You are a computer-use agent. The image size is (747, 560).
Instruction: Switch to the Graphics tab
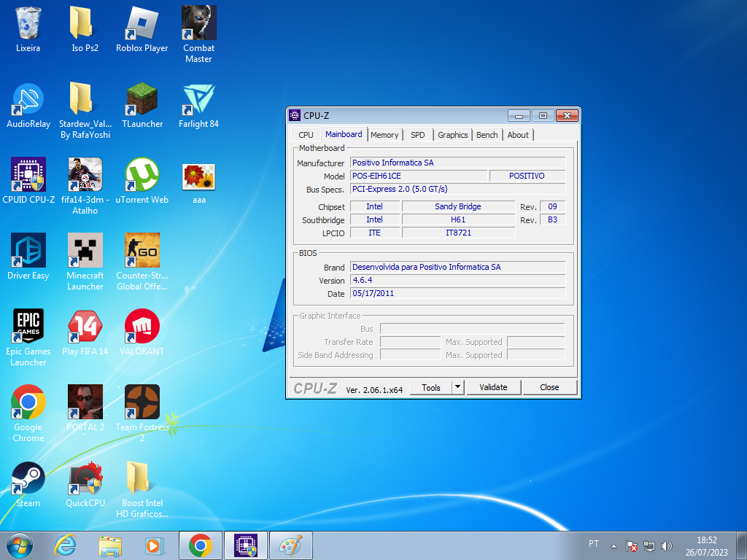click(x=452, y=135)
